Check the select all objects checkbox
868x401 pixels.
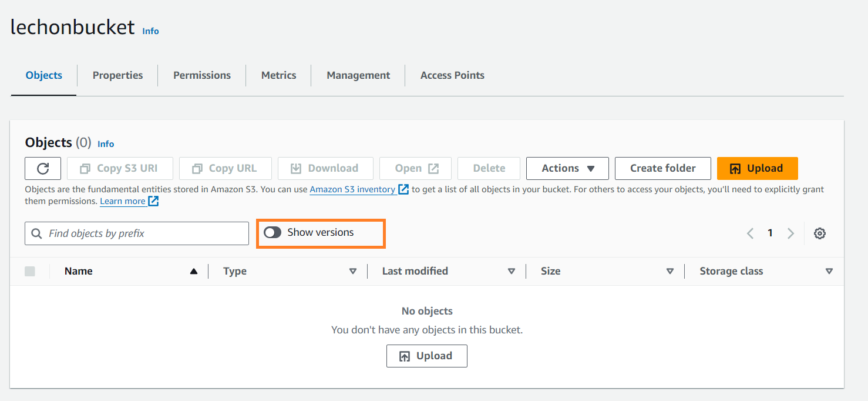pos(30,271)
